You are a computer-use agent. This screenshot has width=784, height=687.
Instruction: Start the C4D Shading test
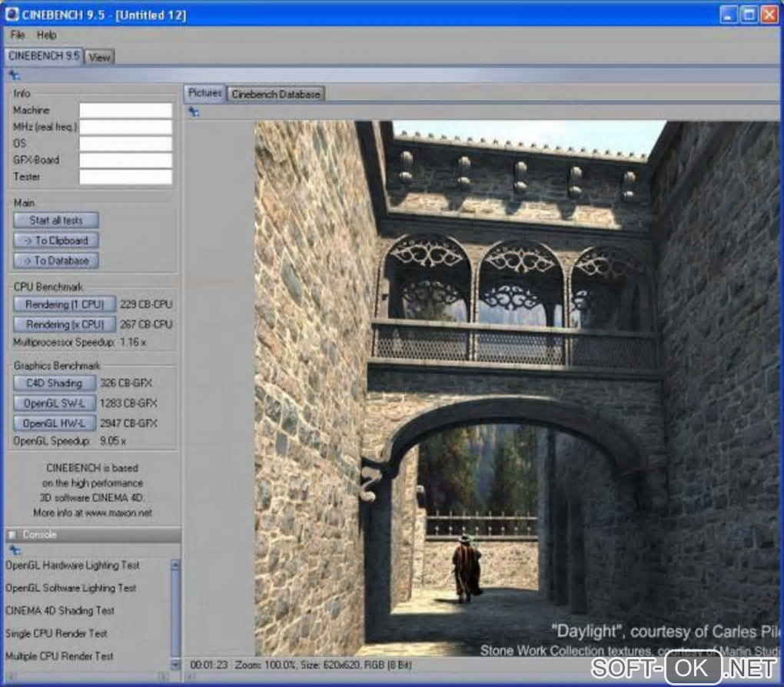pos(55,383)
